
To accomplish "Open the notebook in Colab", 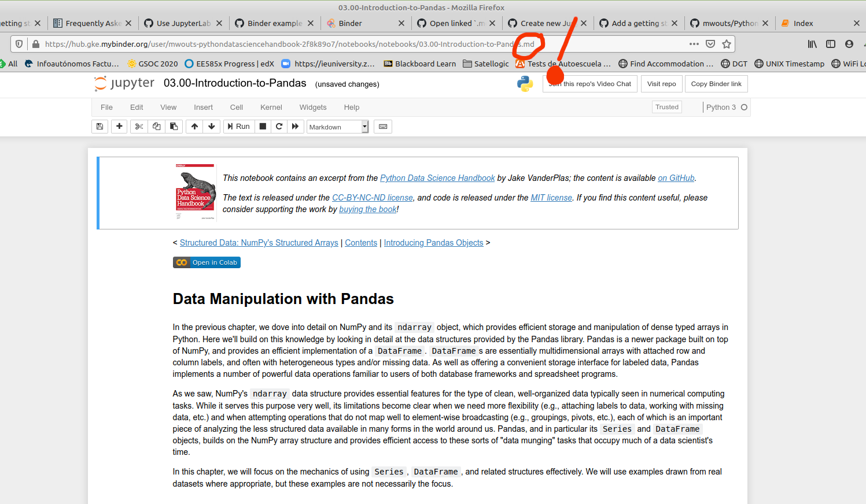I will (207, 262).
